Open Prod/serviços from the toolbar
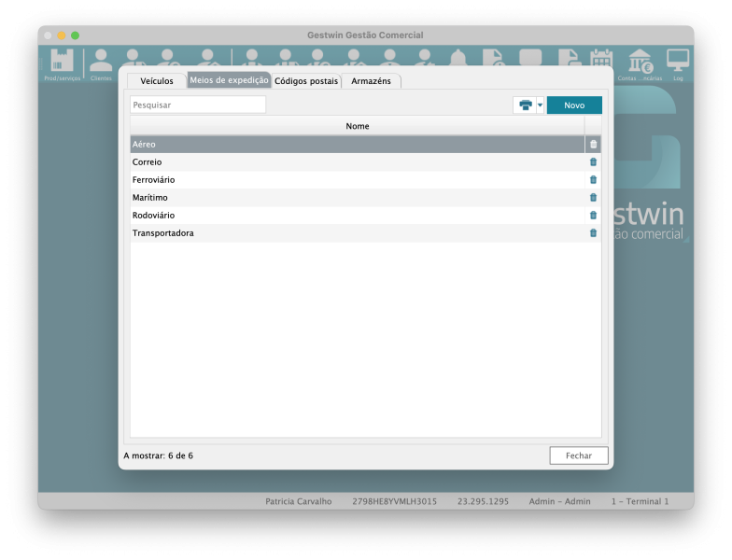This screenshot has height=560, width=732. click(x=62, y=64)
